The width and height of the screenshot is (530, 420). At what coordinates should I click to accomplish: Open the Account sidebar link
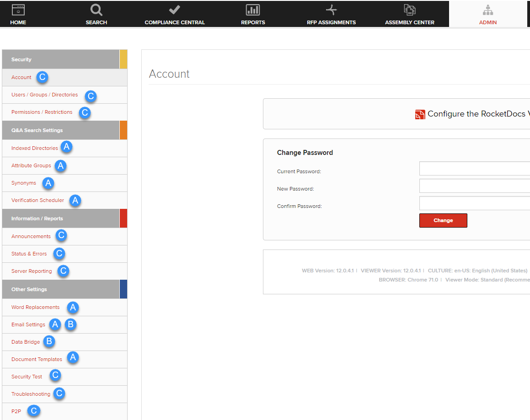coord(21,77)
